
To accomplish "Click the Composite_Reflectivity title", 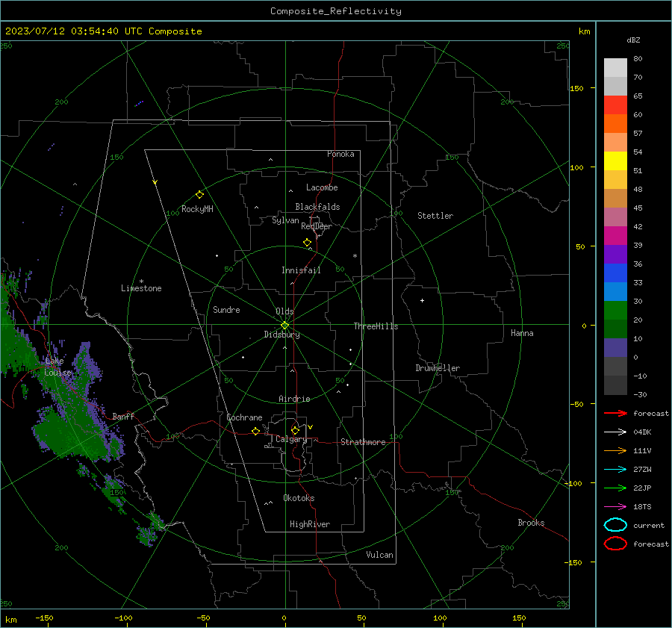I will coord(335,11).
